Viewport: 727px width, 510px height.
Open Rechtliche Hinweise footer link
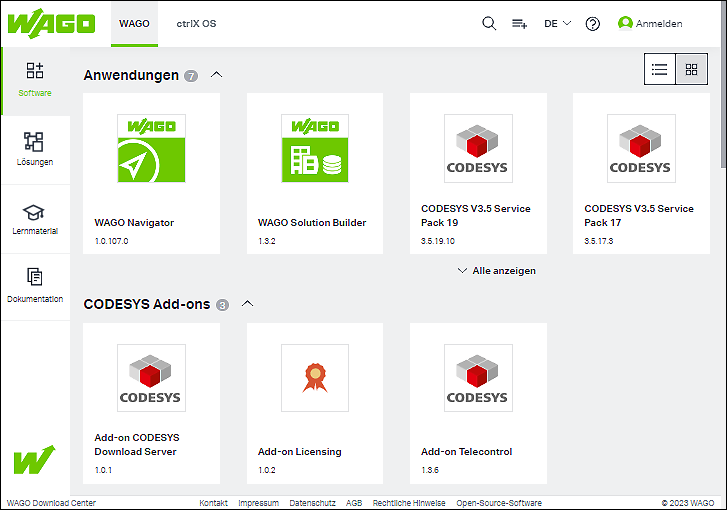[409, 503]
